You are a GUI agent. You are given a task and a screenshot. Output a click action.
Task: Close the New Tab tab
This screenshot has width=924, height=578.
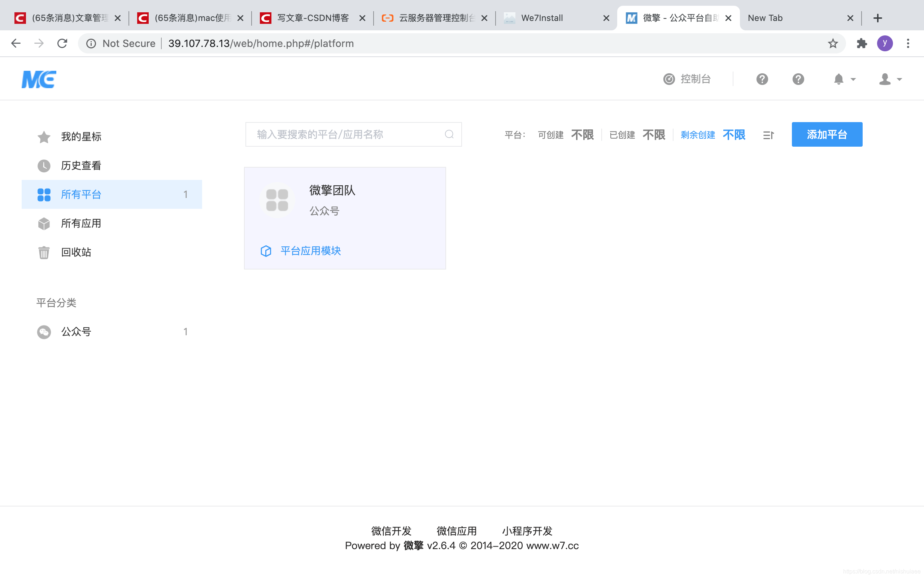pyautogui.click(x=850, y=18)
